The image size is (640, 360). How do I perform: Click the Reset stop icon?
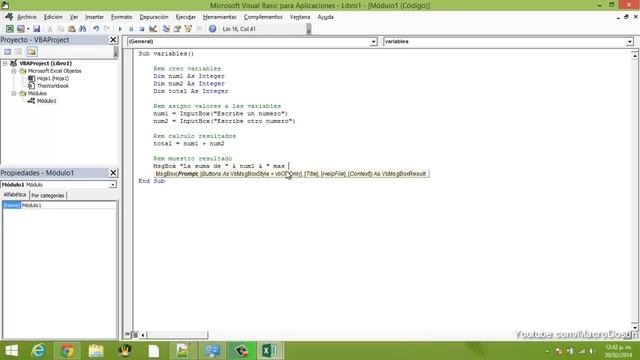click(x=142, y=29)
